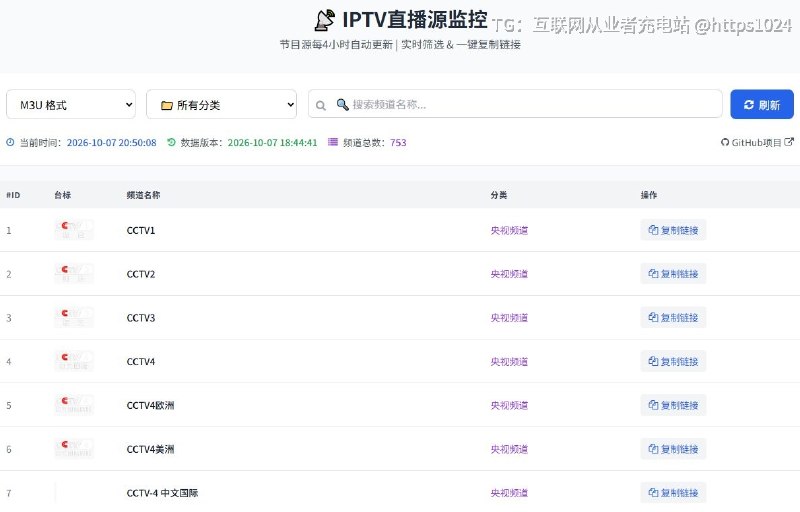The width and height of the screenshot is (800, 512).
Task: Open the GitHub项目 link
Action: (757, 142)
